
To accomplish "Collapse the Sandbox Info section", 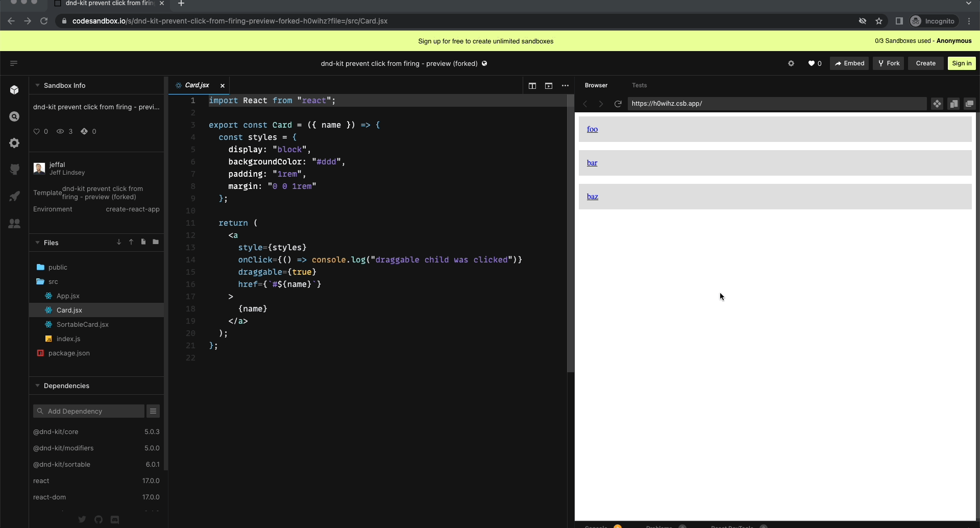I will [x=37, y=85].
